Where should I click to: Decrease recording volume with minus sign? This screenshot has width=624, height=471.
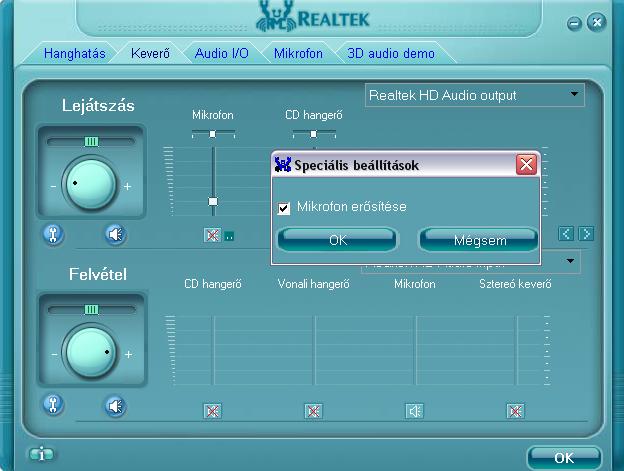(54, 354)
